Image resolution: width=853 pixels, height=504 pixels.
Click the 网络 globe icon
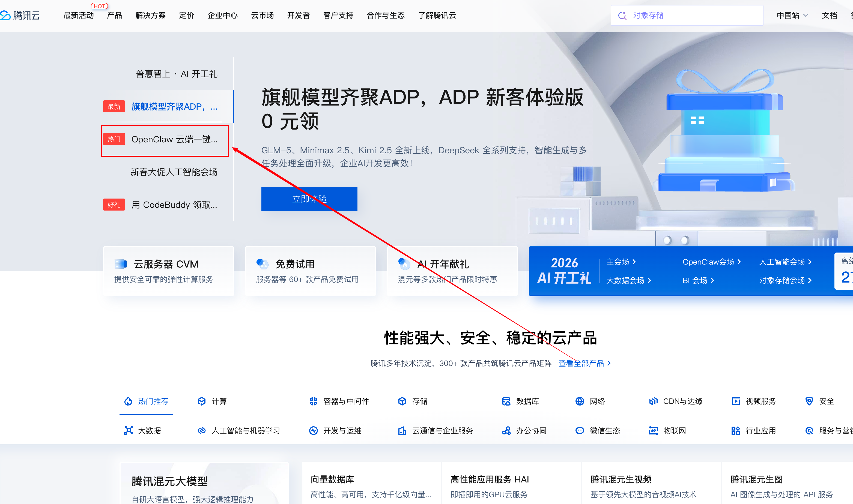click(x=580, y=401)
